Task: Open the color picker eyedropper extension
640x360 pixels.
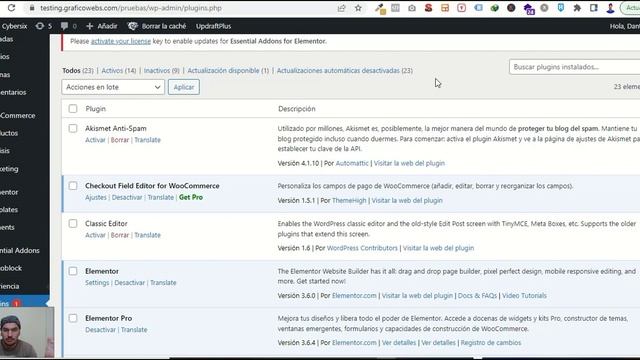Action: [x=380, y=8]
